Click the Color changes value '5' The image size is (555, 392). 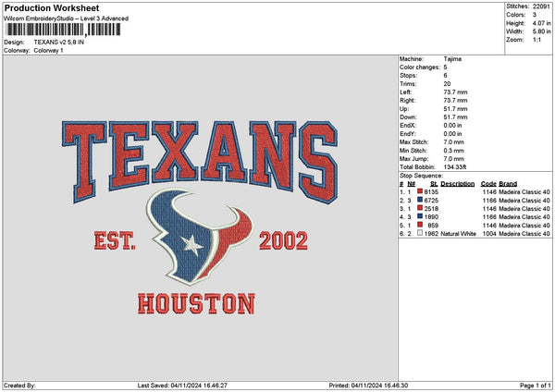[x=445, y=67]
